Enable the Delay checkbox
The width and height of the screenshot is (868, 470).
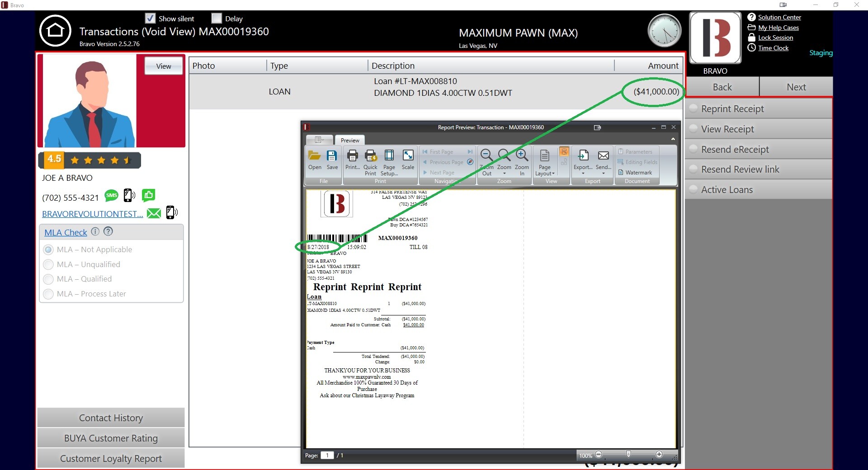[217, 18]
